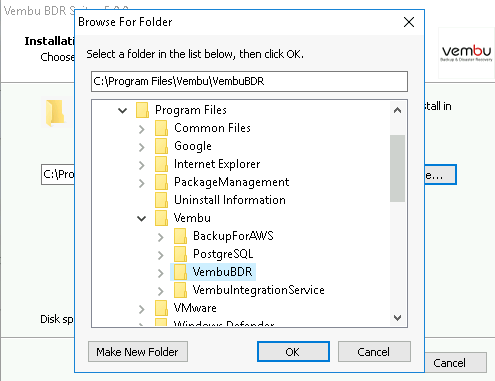Expand the PackageManagement folder chevron

point(142,183)
